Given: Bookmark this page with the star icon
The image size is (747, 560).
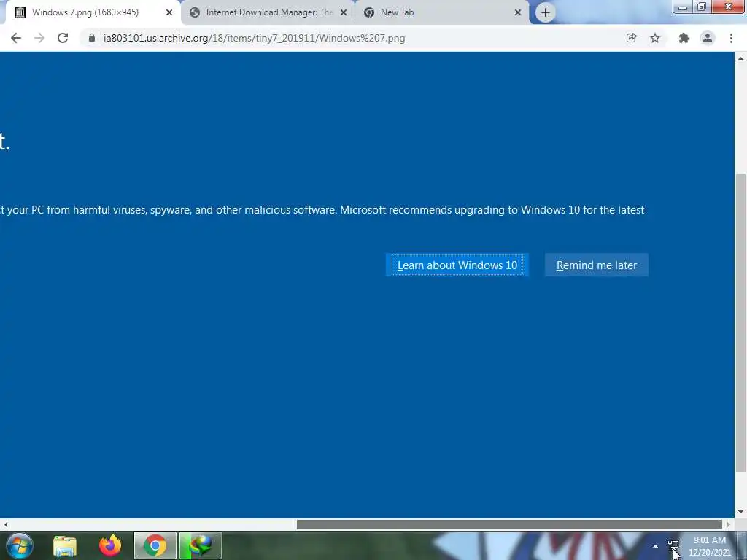Looking at the screenshot, I should click(x=655, y=38).
